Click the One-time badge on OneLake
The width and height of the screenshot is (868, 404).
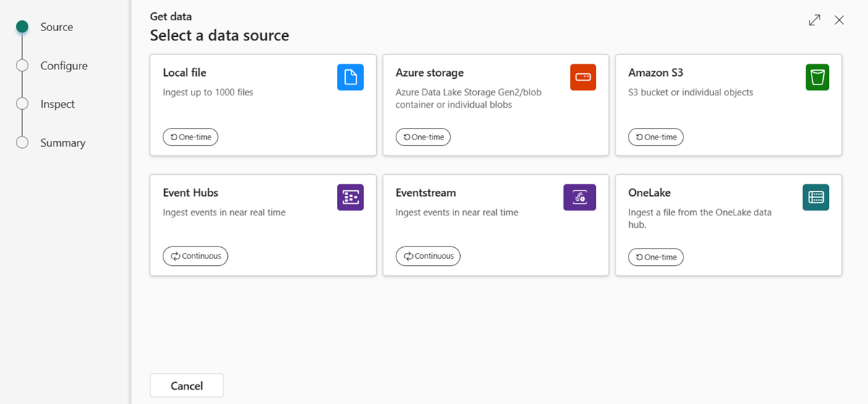[x=656, y=257]
